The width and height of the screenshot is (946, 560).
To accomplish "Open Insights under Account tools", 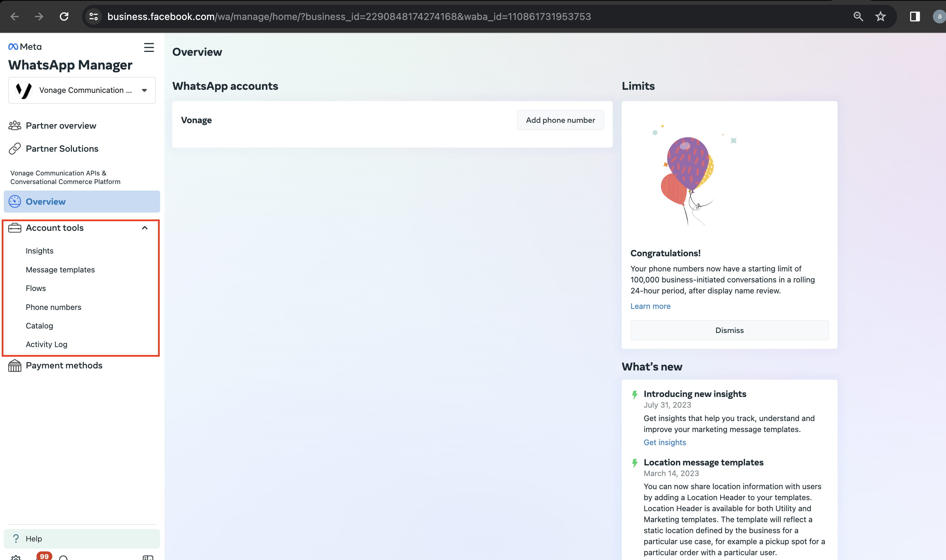I will pyautogui.click(x=40, y=251).
